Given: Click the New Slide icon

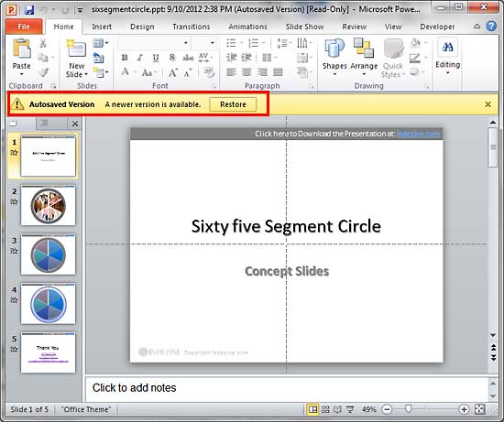Looking at the screenshot, I should 76,49.
